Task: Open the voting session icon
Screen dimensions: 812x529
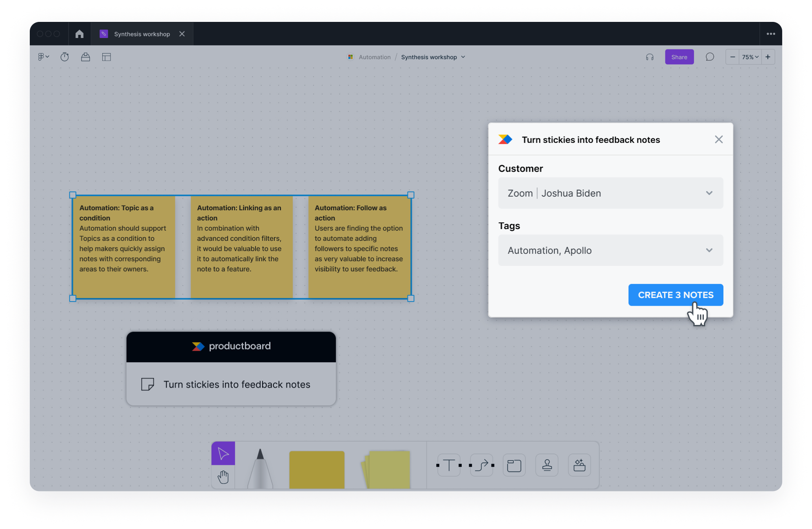Action: pos(85,57)
